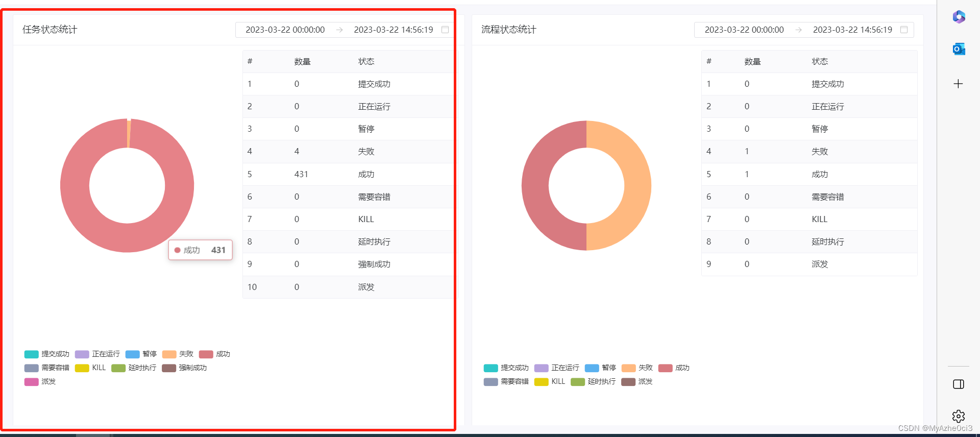Click the thin 失败 slice of task donut

coord(129,133)
